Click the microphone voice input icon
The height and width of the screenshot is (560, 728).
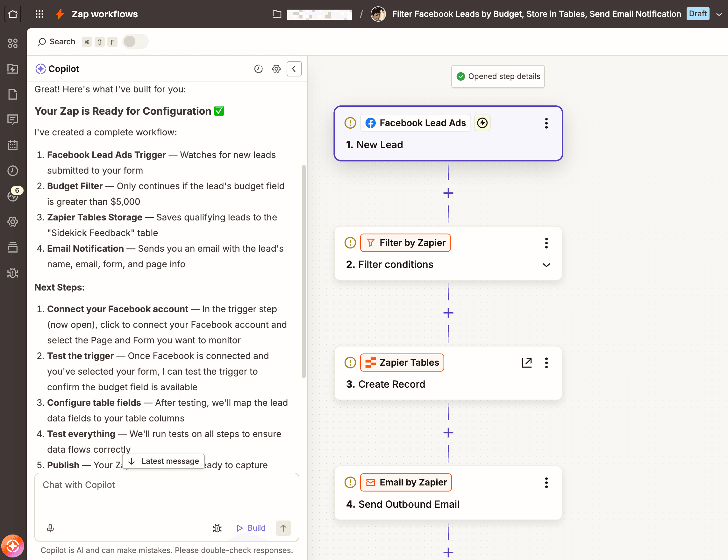pos(50,528)
